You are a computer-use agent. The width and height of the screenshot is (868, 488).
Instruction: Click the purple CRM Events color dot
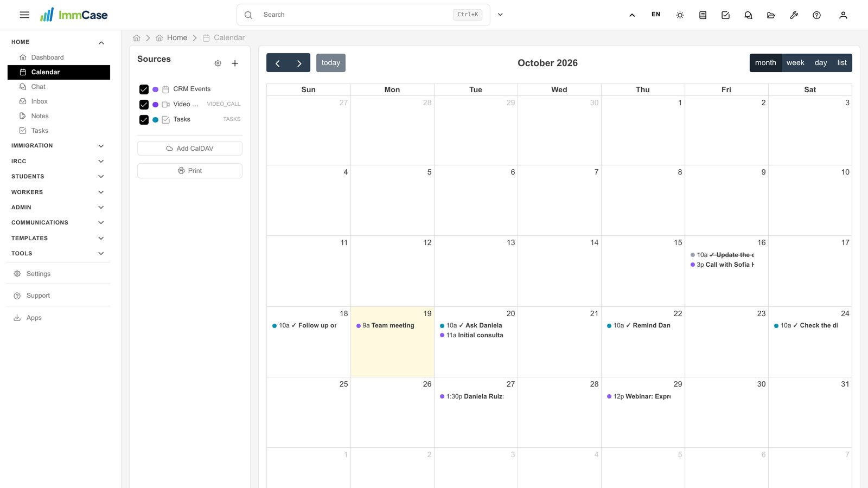coord(155,89)
